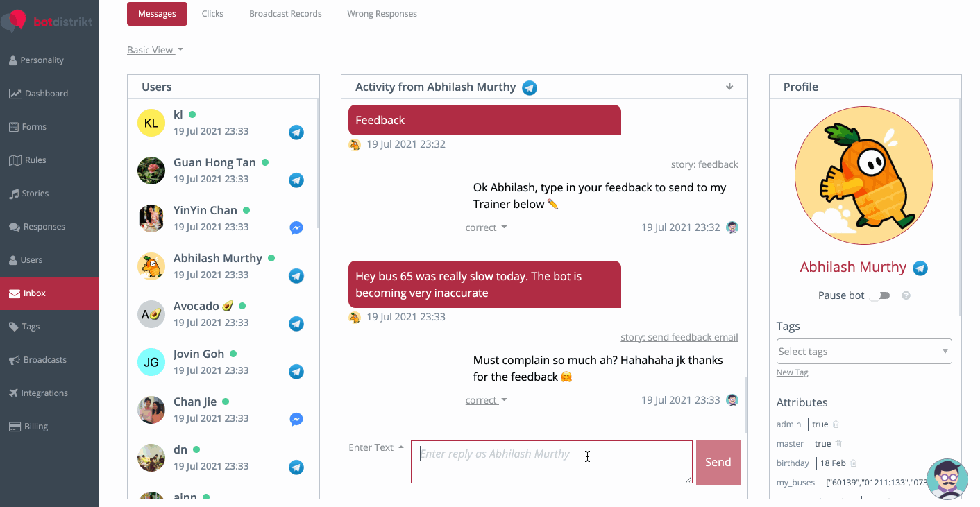Image resolution: width=980 pixels, height=507 pixels.
Task: Click the Stories music note icon
Action: click(14, 194)
